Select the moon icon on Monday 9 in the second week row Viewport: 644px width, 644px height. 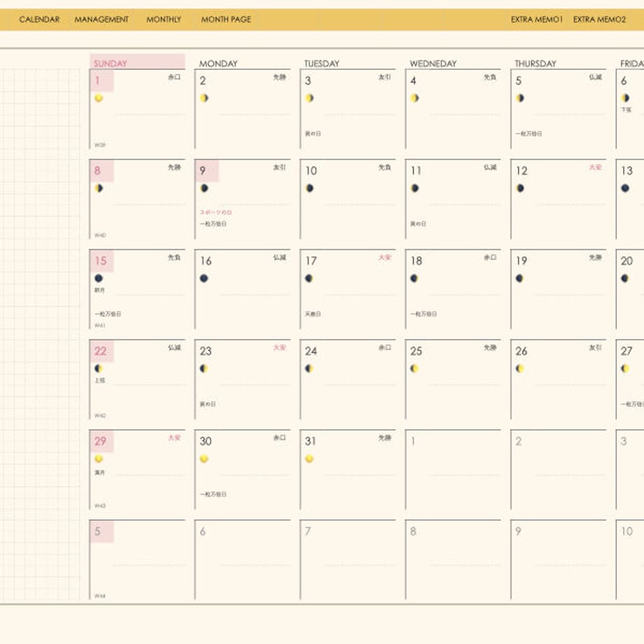pyautogui.click(x=204, y=188)
